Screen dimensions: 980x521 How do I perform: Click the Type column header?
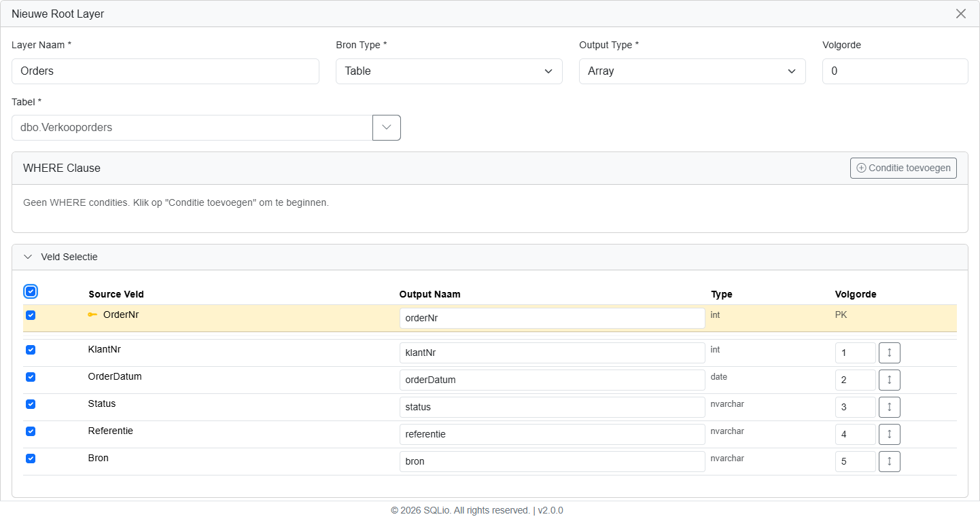[722, 294]
